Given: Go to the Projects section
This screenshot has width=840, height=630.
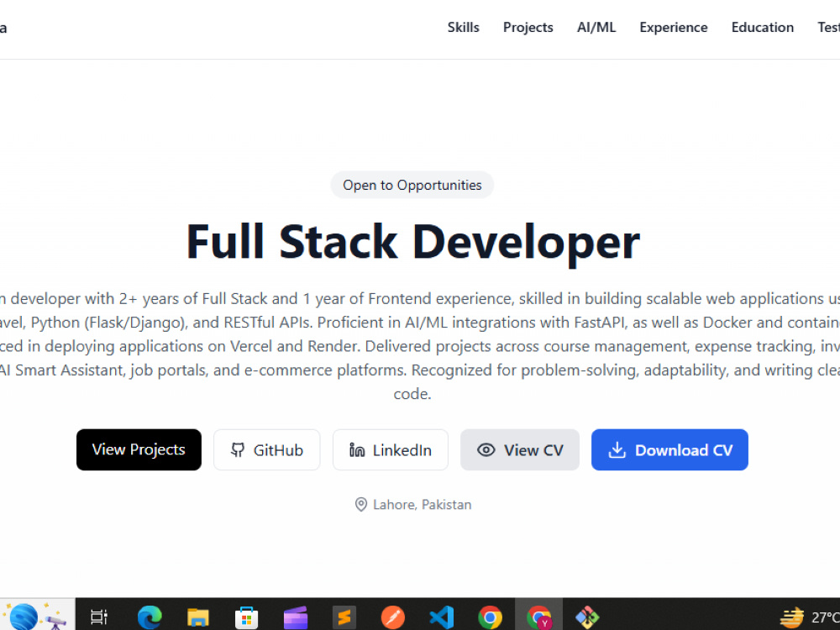Looking at the screenshot, I should (528, 28).
